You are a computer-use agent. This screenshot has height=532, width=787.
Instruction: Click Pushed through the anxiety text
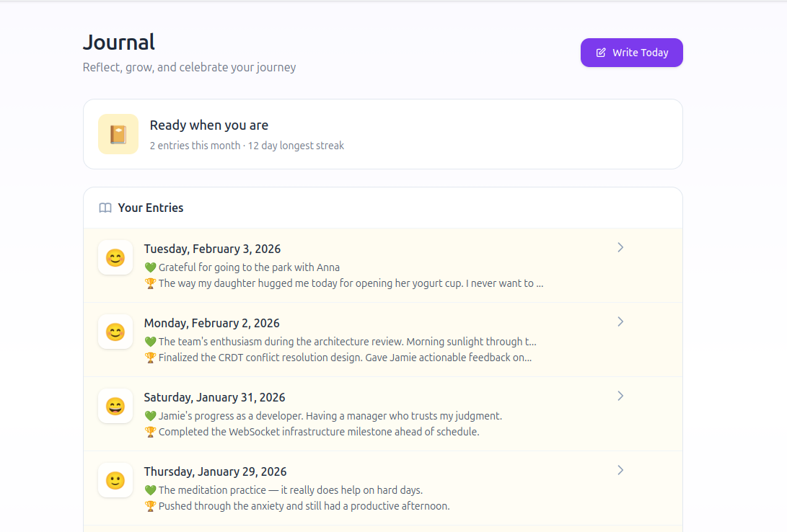pyautogui.click(x=304, y=506)
